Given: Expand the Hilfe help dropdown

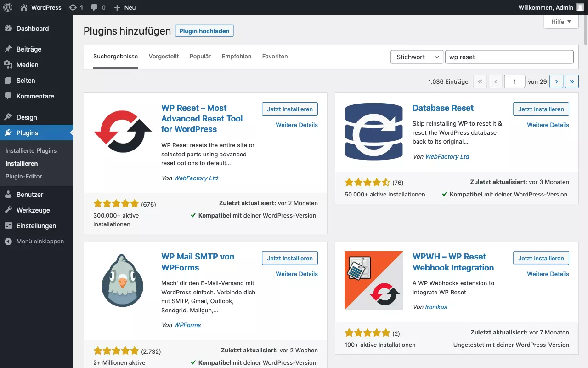Looking at the screenshot, I should tap(561, 22).
